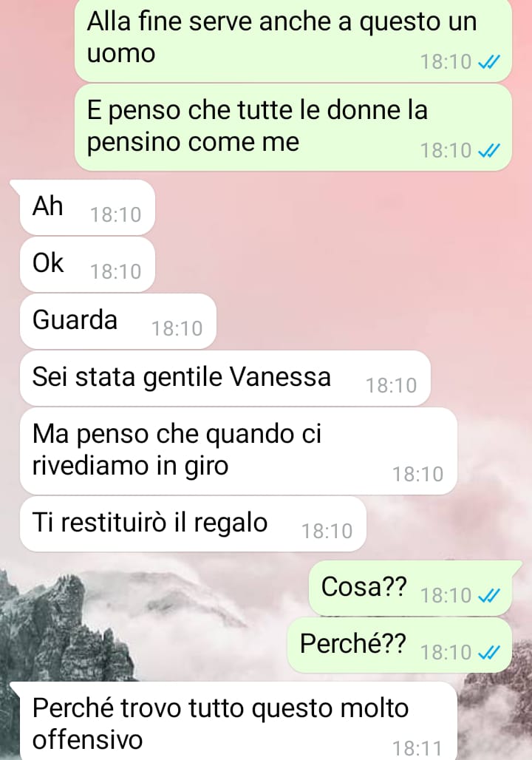Tap the 18:10 time beside "Sei stata gentile Vanessa"
Image resolution: width=532 pixels, height=760 pixels.
point(391,386)
